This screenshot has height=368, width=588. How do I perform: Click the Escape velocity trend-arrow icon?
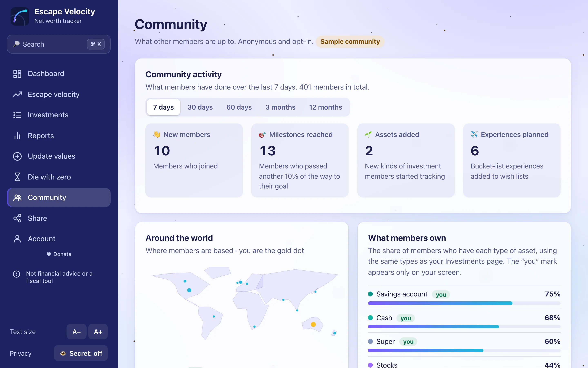(17, 94)
